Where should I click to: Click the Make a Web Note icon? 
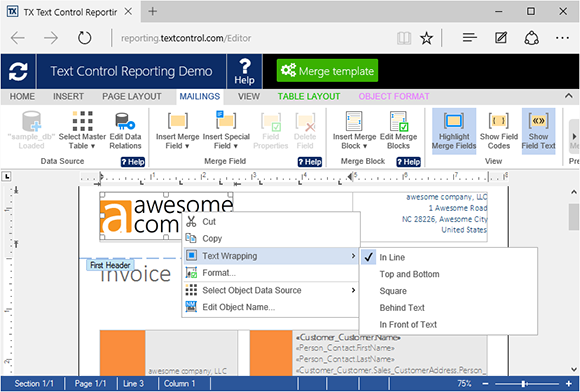(501, 38)
